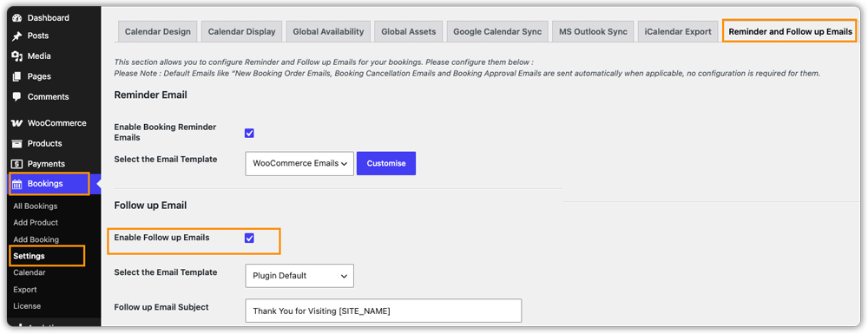Switch to the Global Availability tab
The image size is (868, 334).
coord(328,31)
